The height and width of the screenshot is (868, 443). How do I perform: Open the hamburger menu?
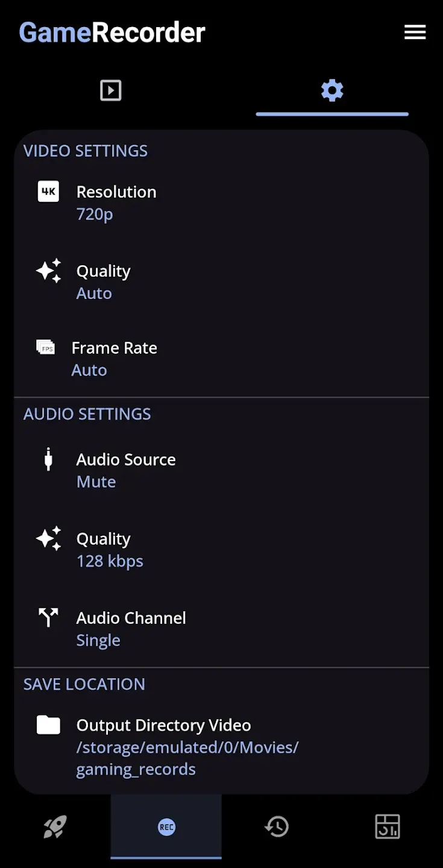pos(415,33)
